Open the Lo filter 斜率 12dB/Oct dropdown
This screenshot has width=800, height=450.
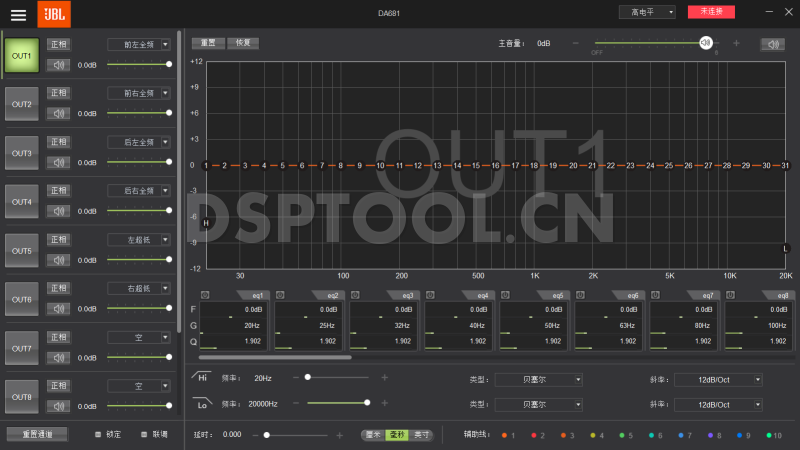tap(718, 405)
